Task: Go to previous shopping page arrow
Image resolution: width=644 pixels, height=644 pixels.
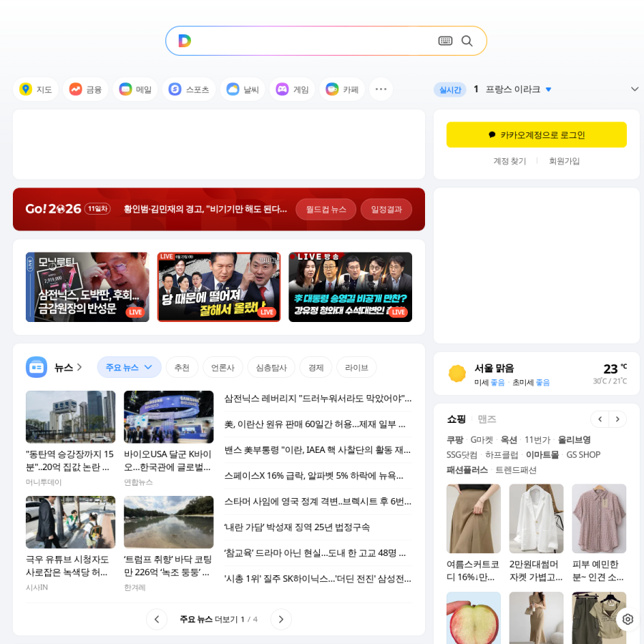Action: [x=600, y=419]
